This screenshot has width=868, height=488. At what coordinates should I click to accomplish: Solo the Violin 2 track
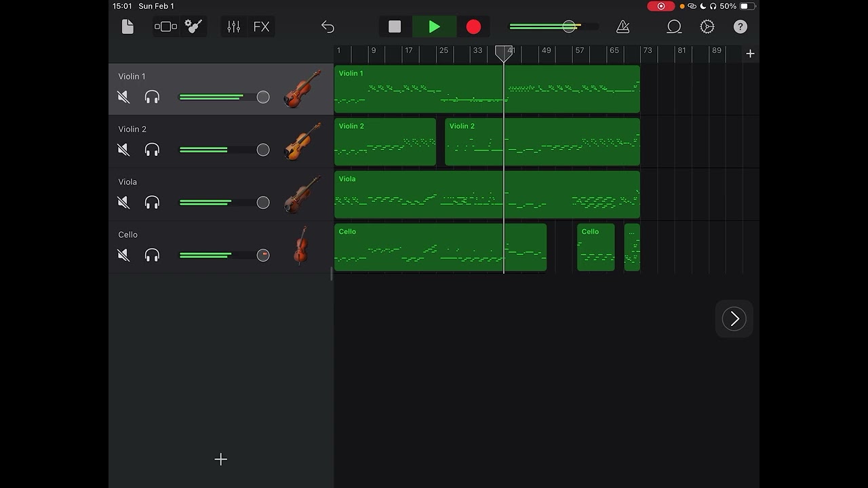click(x=152, y=150)
